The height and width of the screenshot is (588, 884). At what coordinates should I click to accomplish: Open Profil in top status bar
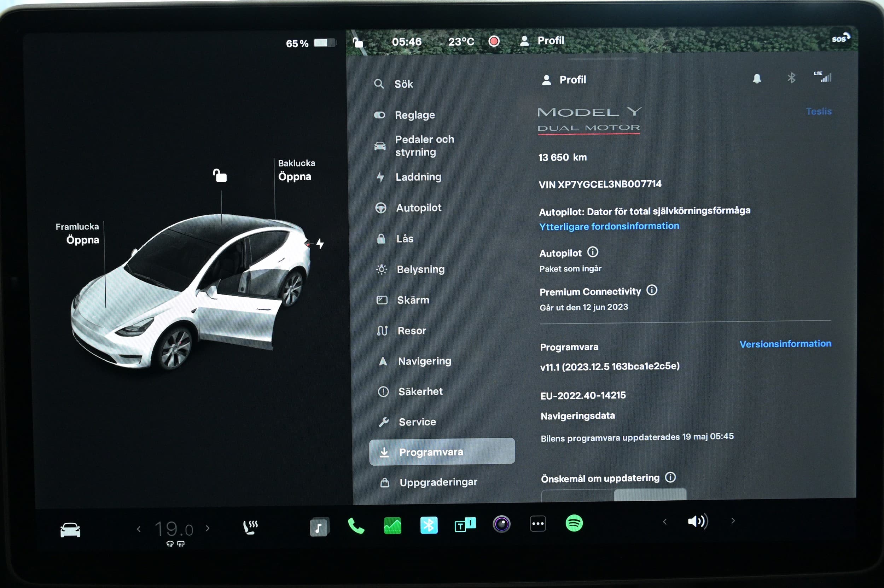[542, 41]
